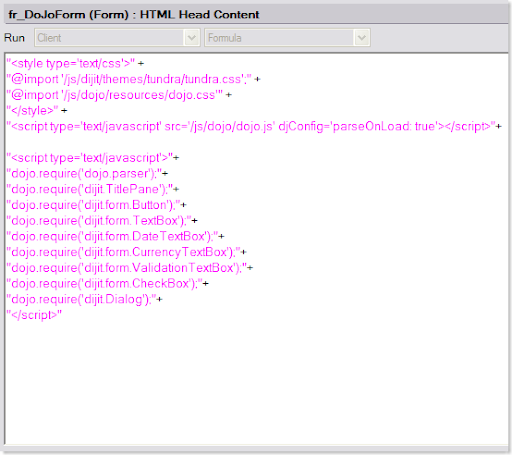Click the dijit.form.Button require line
512x455 pixels.
click(96, 205)
